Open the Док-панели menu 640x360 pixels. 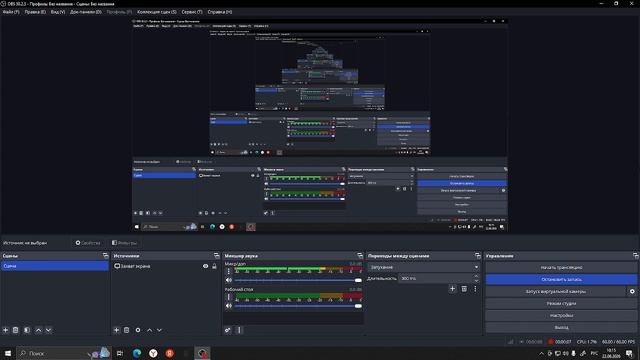pyautogui.click(x=86, y=12)
